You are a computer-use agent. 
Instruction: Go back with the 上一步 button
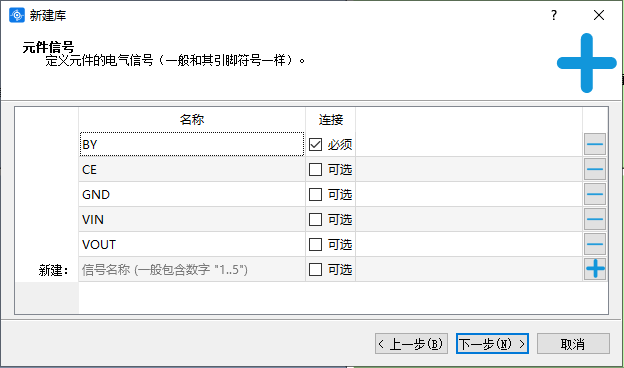(x=411, y=344)
